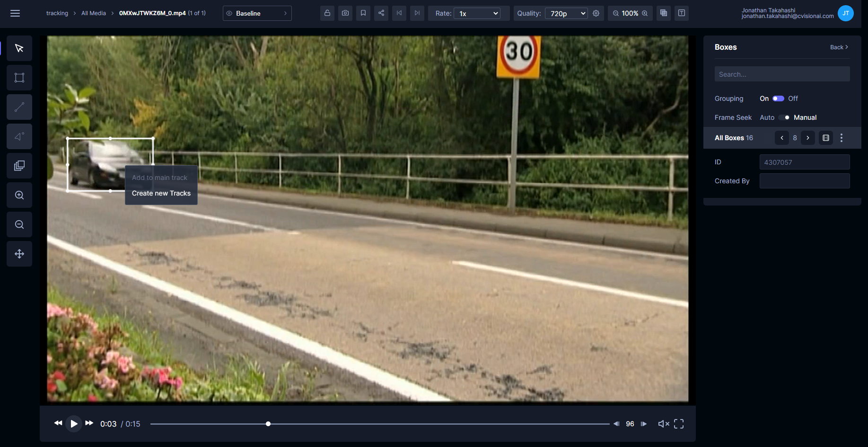Click the Back link in Boxes panel
This screenshot has width=868, height=447.
[x=839, y=47]
